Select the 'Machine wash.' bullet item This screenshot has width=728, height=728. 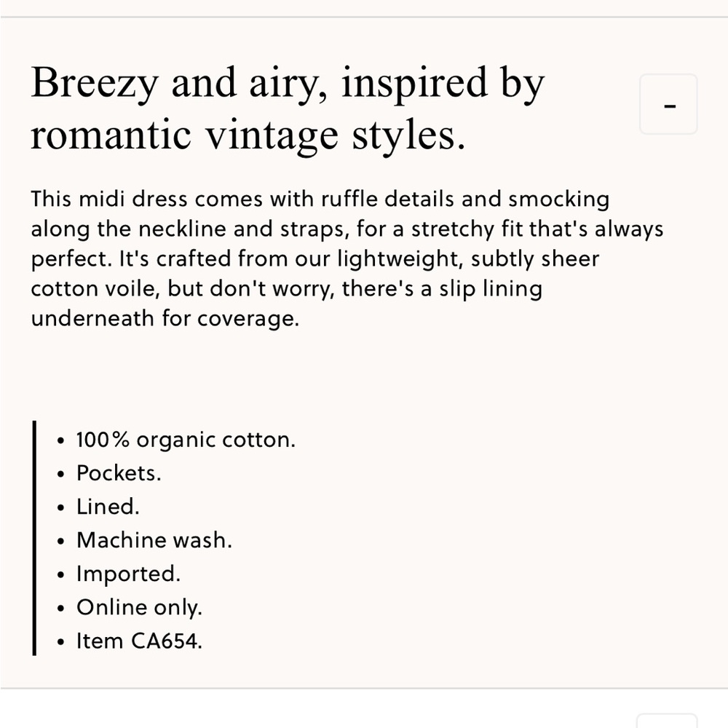(154, 540)
